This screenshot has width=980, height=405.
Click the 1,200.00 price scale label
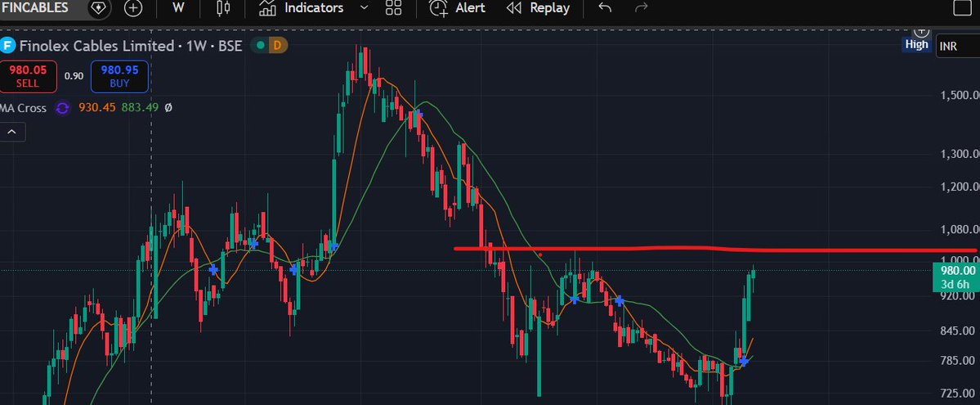point(960,187)
